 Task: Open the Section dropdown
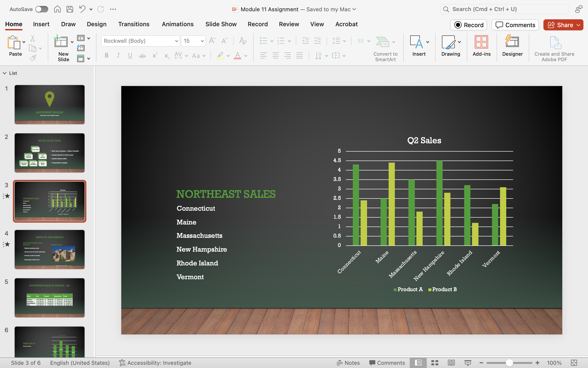(x=84, y=58)
